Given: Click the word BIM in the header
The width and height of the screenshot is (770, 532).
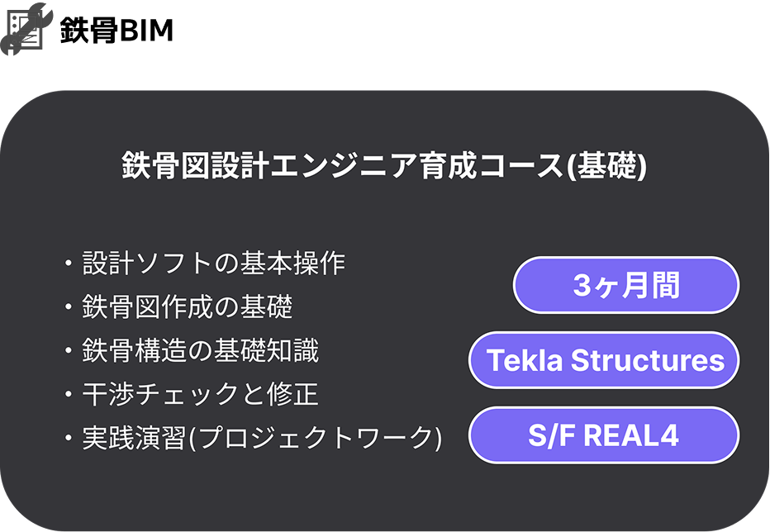Looking at the screenshot, I should pos(146,31).
